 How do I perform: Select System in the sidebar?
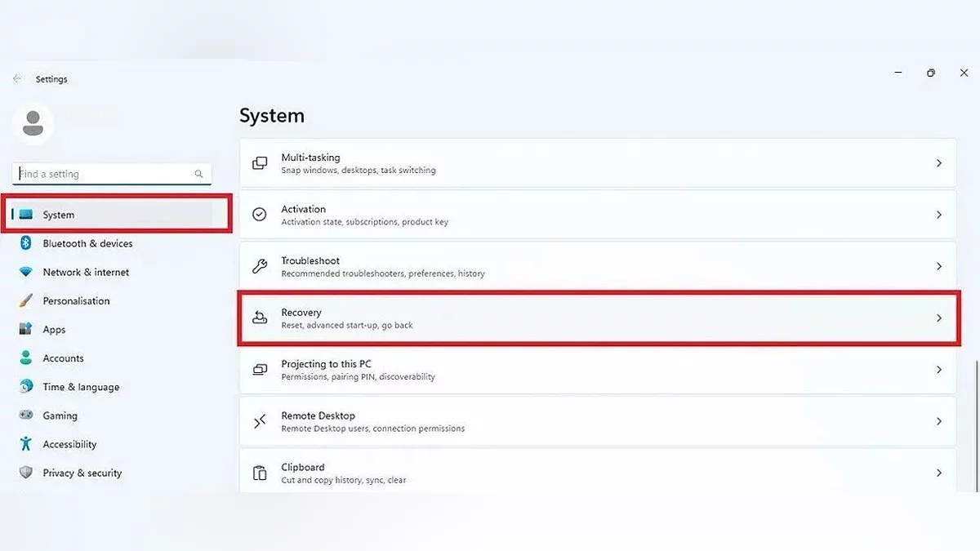pos(58,215)
